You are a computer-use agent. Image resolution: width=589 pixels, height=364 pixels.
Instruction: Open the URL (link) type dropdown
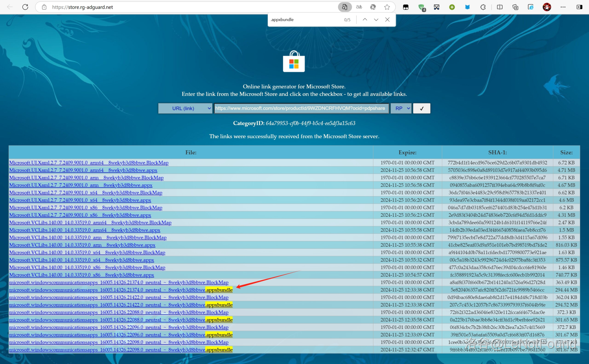point(185,109)
